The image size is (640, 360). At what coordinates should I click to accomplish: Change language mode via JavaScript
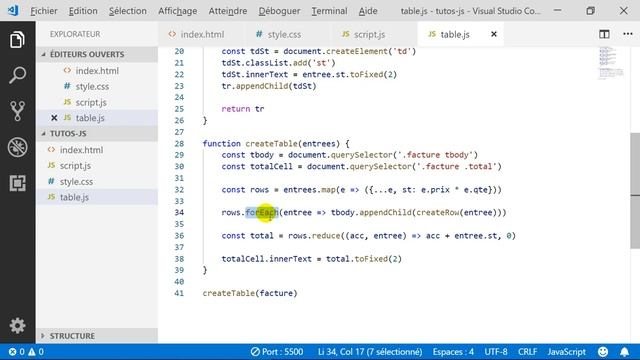567,352
